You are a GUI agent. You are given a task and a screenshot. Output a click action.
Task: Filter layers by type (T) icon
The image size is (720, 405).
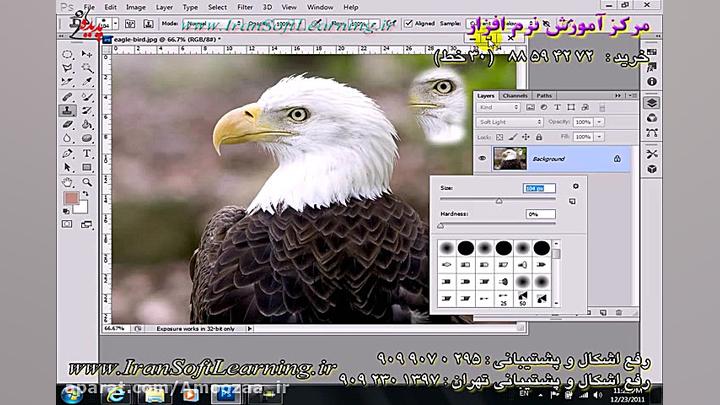pos(557,107)
